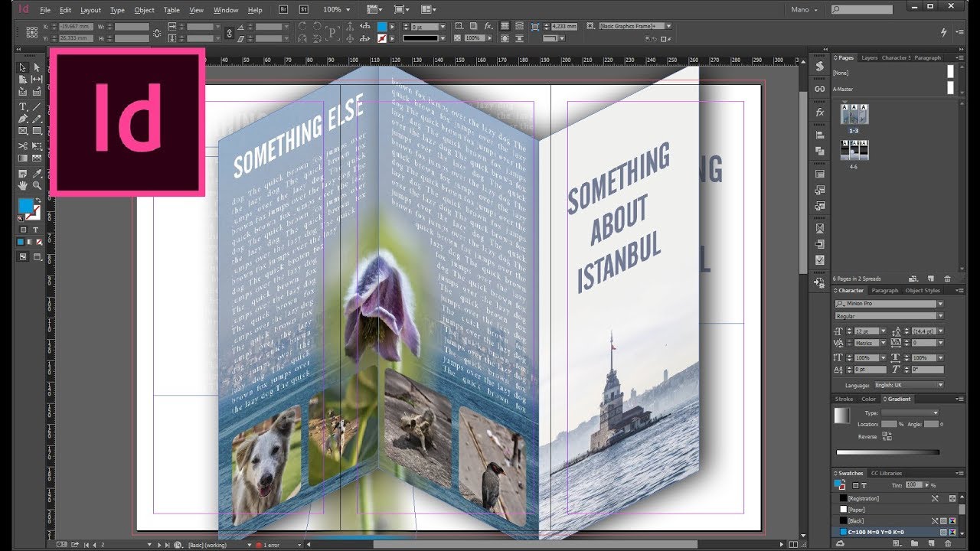
Task: Expand the font size 12 pt dropdown
Action: tap(884, 331)
